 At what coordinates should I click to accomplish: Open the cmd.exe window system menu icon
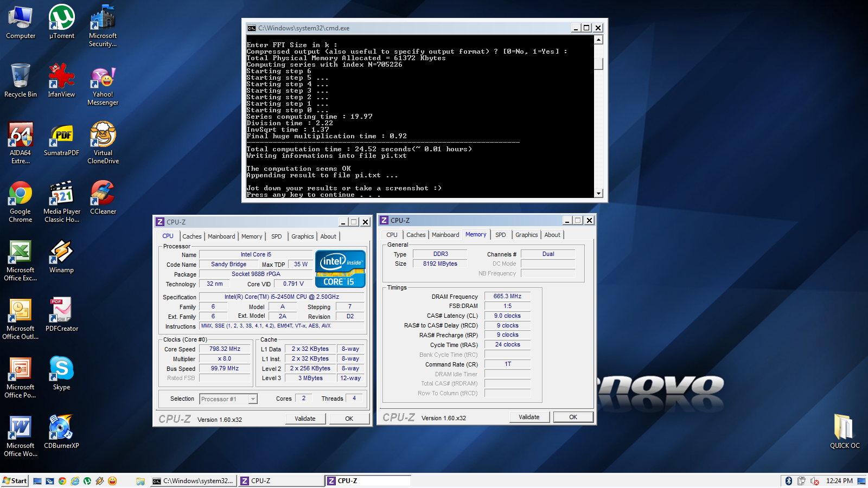click(252, 28)
